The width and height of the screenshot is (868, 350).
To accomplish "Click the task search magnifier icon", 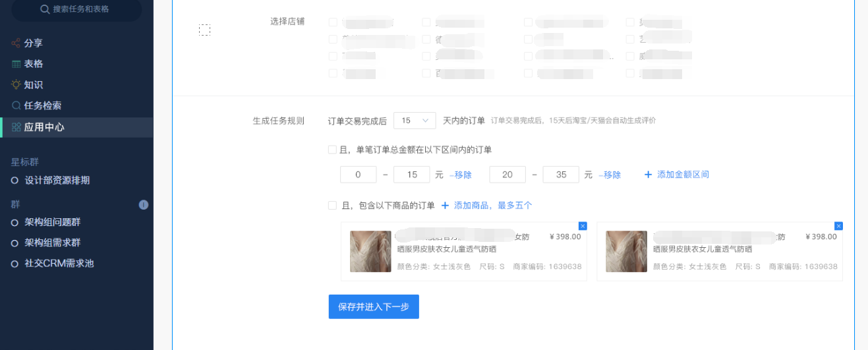I will point(16,105).
